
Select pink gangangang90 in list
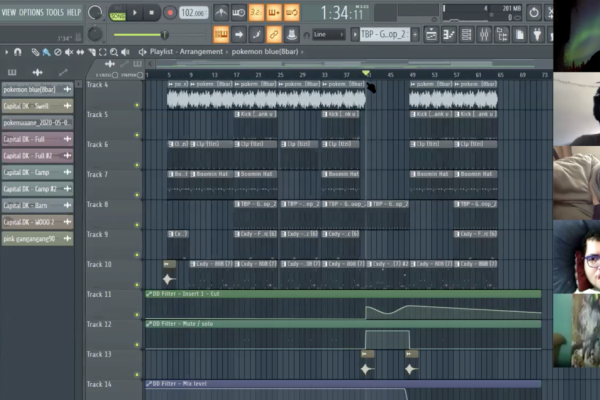[x=37, y=239]
